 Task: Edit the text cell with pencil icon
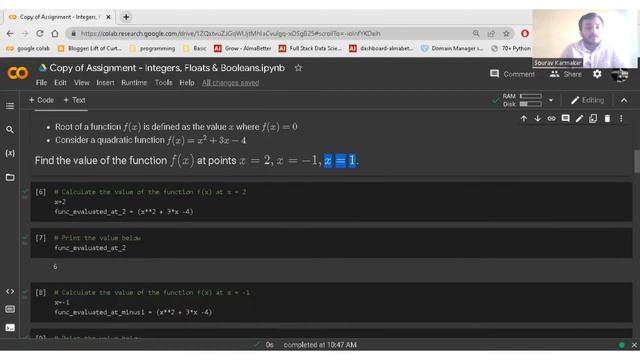pyautogui.click(x=579, y=119)
